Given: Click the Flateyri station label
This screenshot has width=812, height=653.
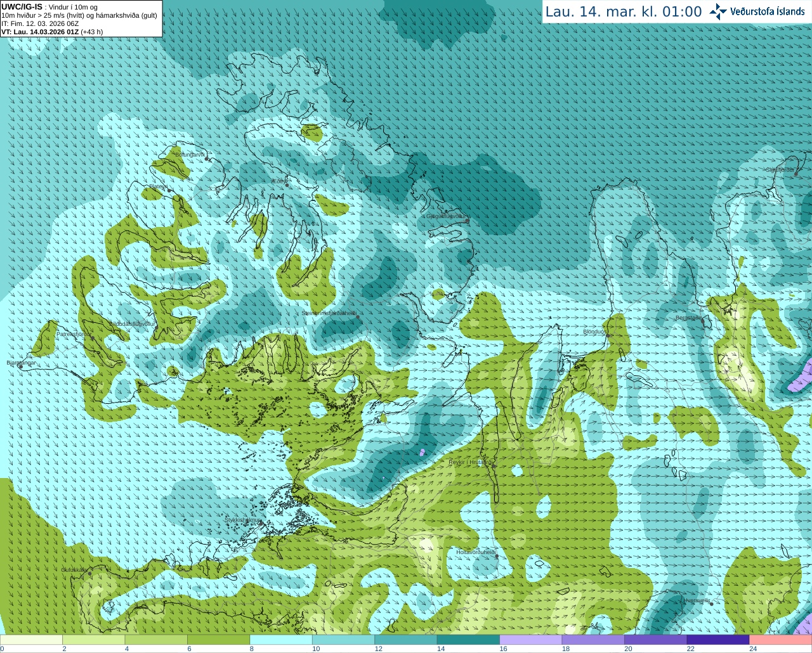Looking at the screenshot, I should tap(158, 186).
